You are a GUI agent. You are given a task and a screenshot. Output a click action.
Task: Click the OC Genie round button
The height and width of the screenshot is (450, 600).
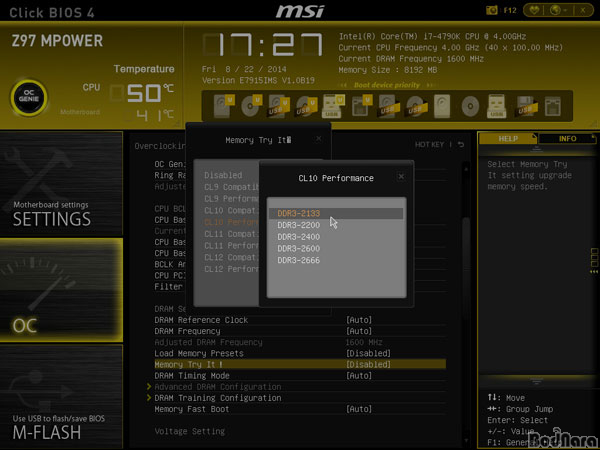(29, 97)
